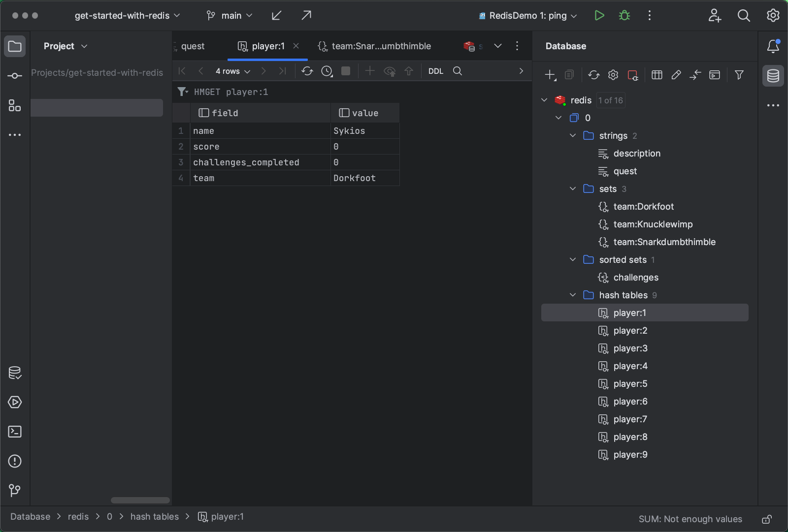Reload the table data with refresh icon
Viewport: 788px width, 532px height.
(307, 71)
